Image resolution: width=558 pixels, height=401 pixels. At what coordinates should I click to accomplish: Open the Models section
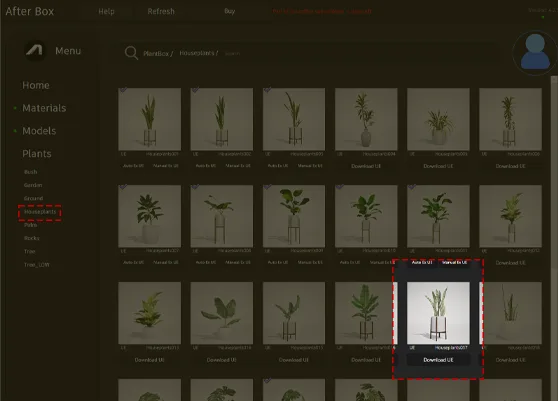(x=39, y=131)
